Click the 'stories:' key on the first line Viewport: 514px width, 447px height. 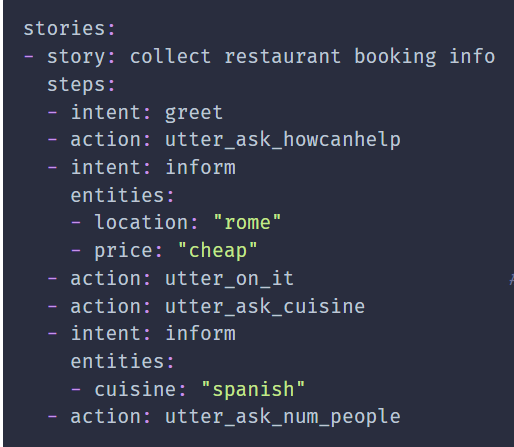69,29
